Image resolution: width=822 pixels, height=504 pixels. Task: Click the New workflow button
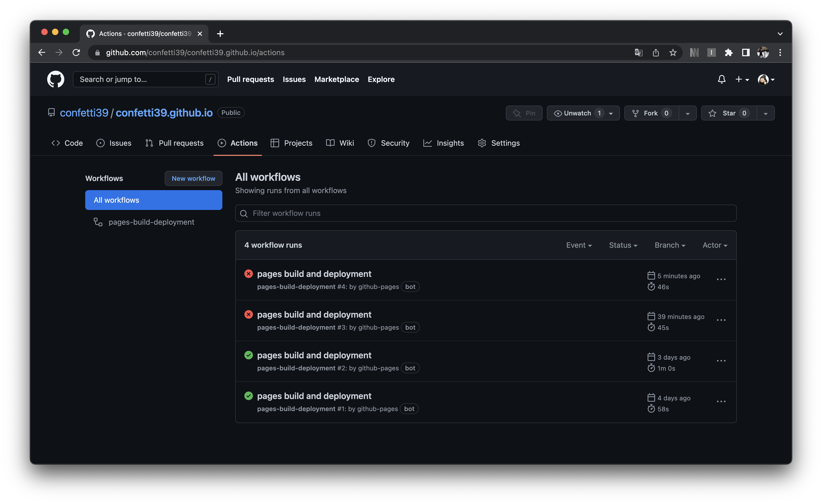pos(193,178)
